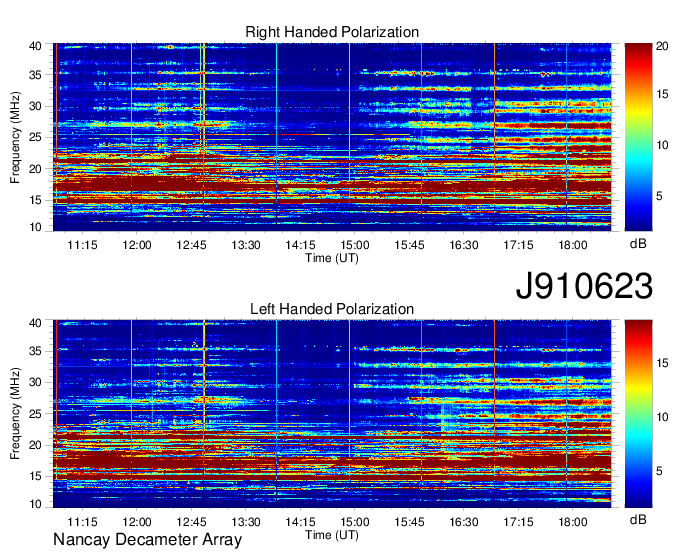The height and width of the screenshot is (552, 680).
Task: Click the 15 tick on Right Handed colorbar
Action: click(x=662, y=94)
